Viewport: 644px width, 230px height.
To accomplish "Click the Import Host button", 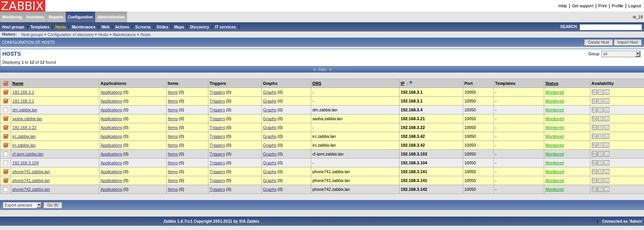I will (627, 43).
